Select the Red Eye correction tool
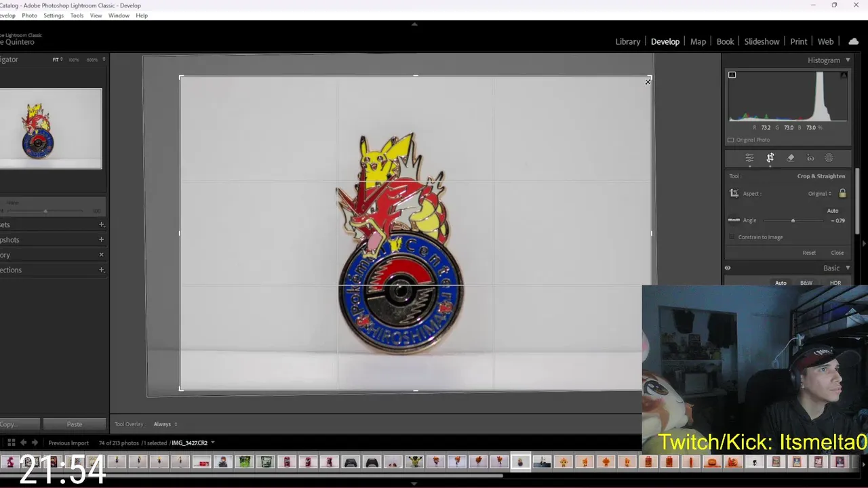This screenshot has width=868, height=488. (810, 158)
